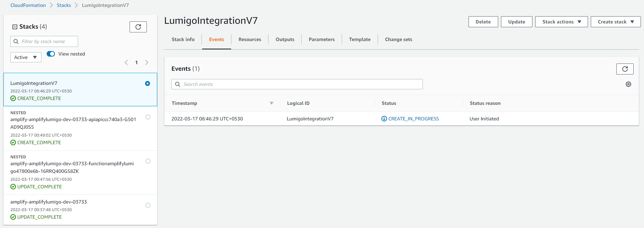The height and width of the screenshot is (228, 644).
Task: Switch to Outputs tab
Action: (x=285, y=39)
